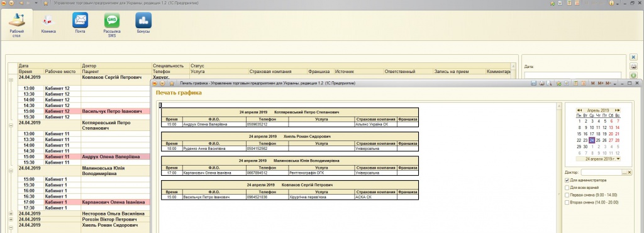Open Рассылка SMS section
This screenshot has height=233, width=644.
[x=112, y=25]
